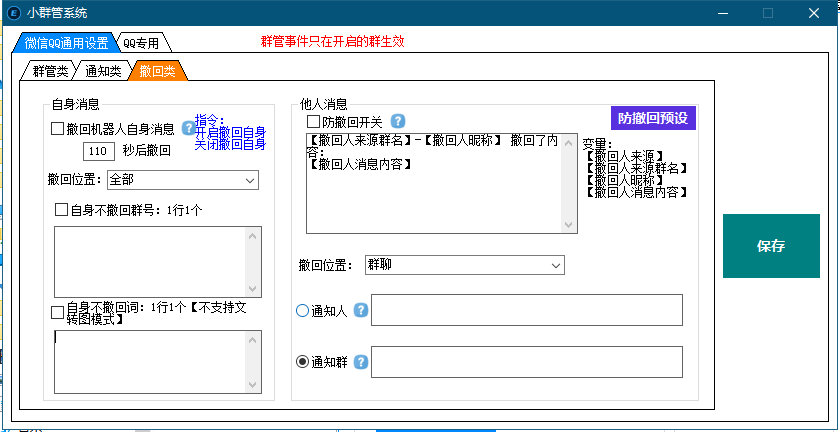
Task: Open the 撤回位置 dropdown showing 全部
Action: (182, 180)
